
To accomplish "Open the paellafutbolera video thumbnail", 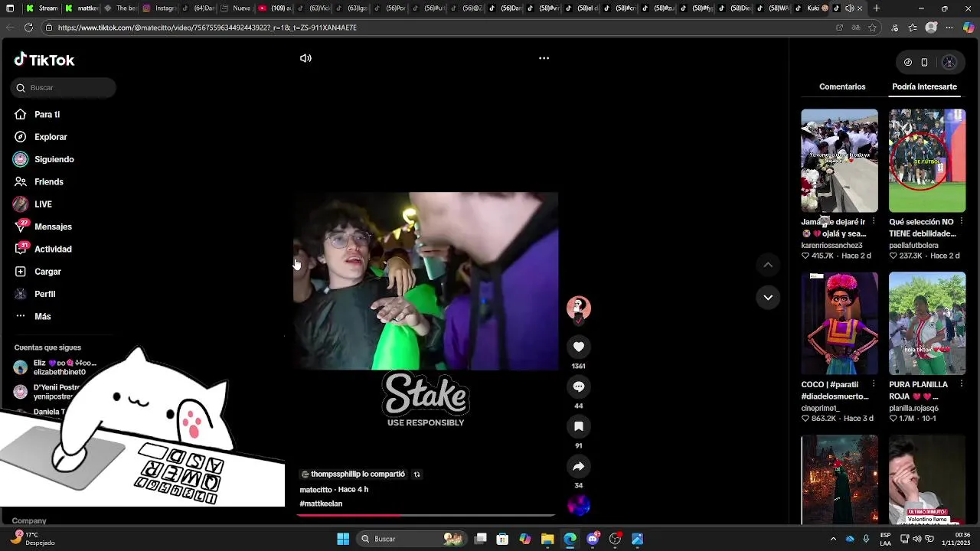I will click(x=927, y=161).
